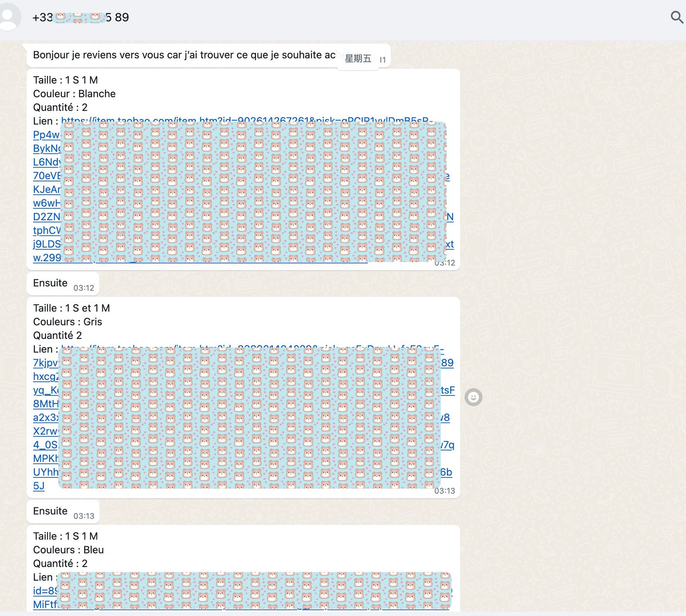The image size is (686, 616).
Task: Click the link text starting with w.299
Action: coord(46,258)
